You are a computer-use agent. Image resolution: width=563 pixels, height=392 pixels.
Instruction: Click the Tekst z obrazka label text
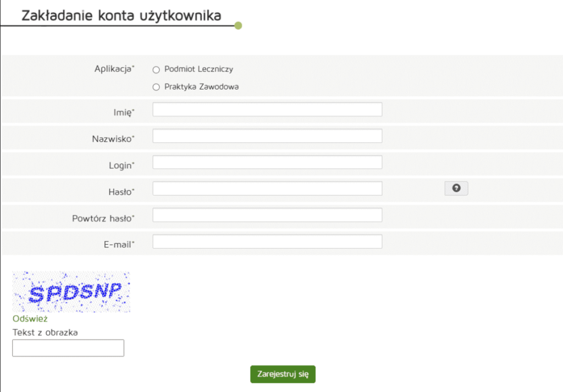point(45,332)
